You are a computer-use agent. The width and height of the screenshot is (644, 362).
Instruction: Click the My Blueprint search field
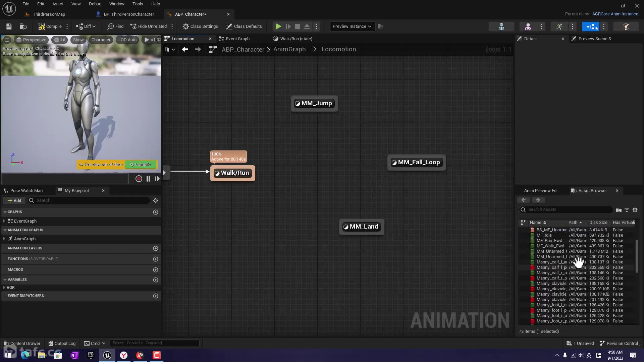click(x=89, y=200)
